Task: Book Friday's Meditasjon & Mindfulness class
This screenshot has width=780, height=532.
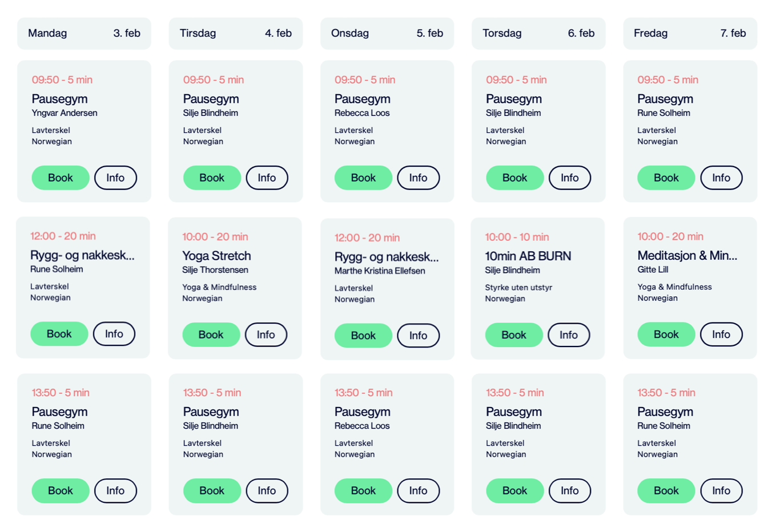Action: [666, 334]
